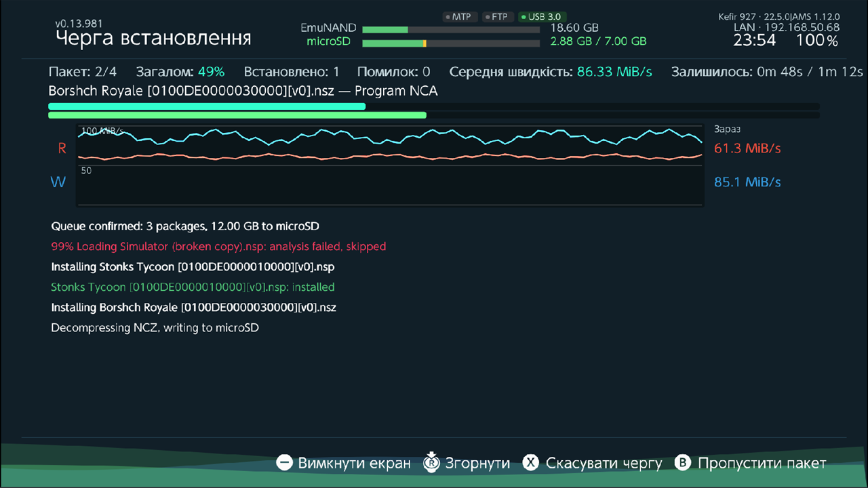Click the minus icon for Вимкнути екран
This screenshot has width=868, height=488.
pos(285,463)
